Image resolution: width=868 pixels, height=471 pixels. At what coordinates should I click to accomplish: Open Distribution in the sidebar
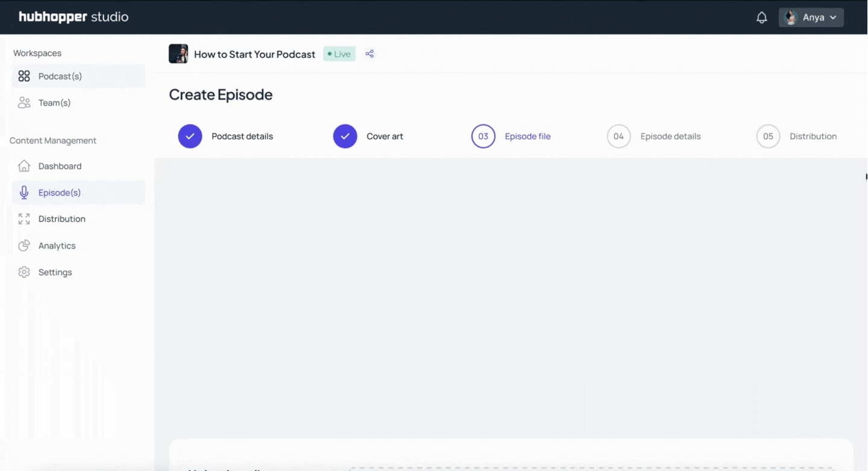tap(78, 219)
